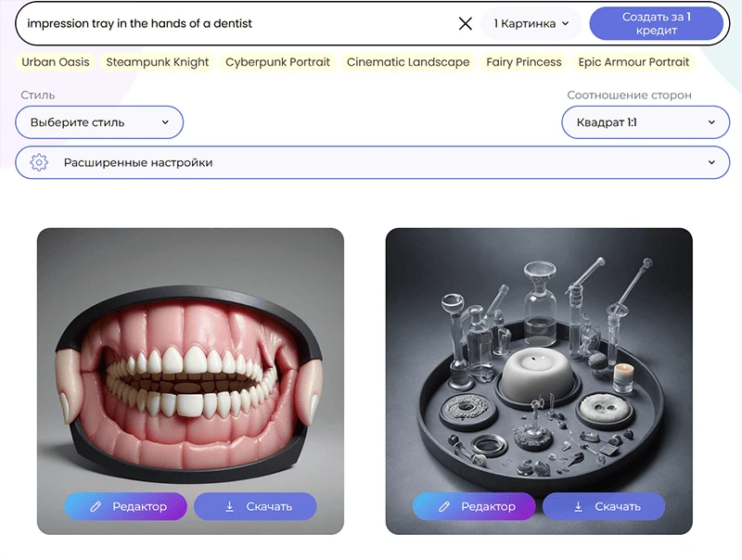742x560 pixels.
Task: Click the prompt text input field
Action: [x=237, y=23]
